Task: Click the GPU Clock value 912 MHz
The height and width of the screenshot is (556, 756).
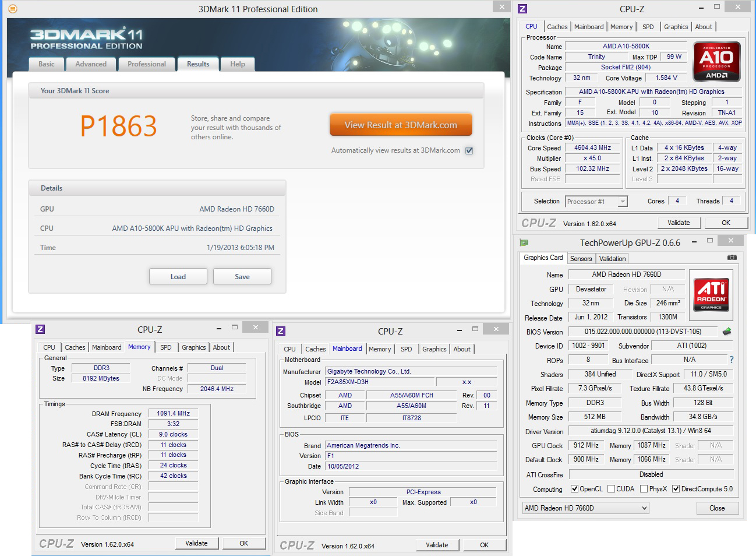Action: pos(586,445)
